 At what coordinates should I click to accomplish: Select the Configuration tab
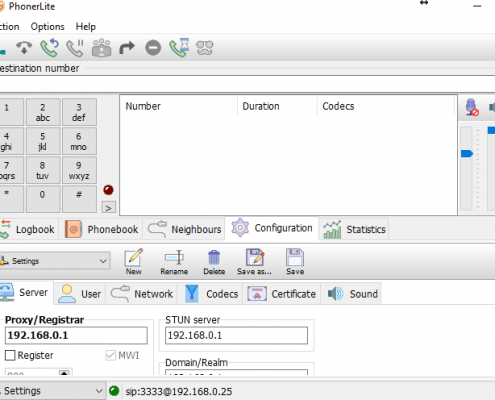pos(272,228)
